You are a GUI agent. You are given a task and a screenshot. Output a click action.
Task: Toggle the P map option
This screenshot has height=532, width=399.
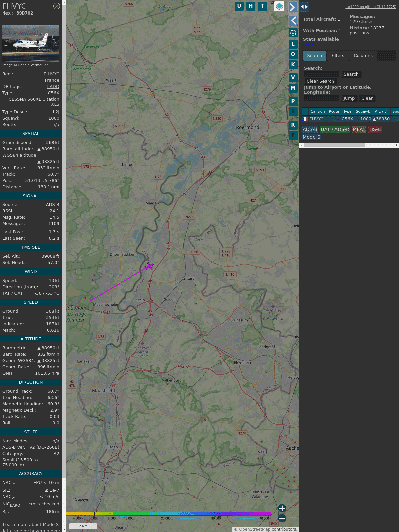[293, 101]
